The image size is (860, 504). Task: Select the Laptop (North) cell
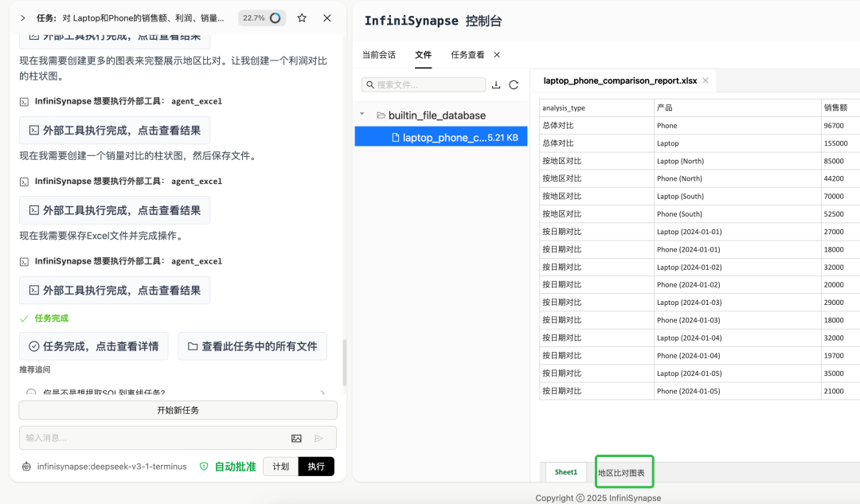point(737,162)
